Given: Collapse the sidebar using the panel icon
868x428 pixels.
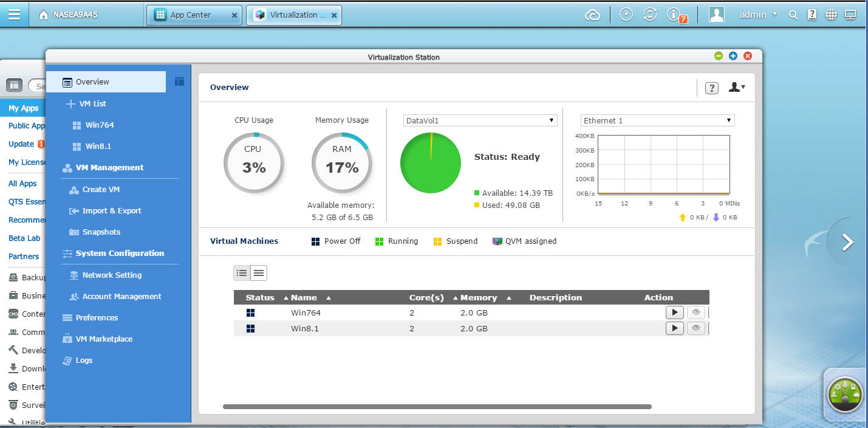Looking at the screenshot, I should pyautogui.click(x=179, y=81).
